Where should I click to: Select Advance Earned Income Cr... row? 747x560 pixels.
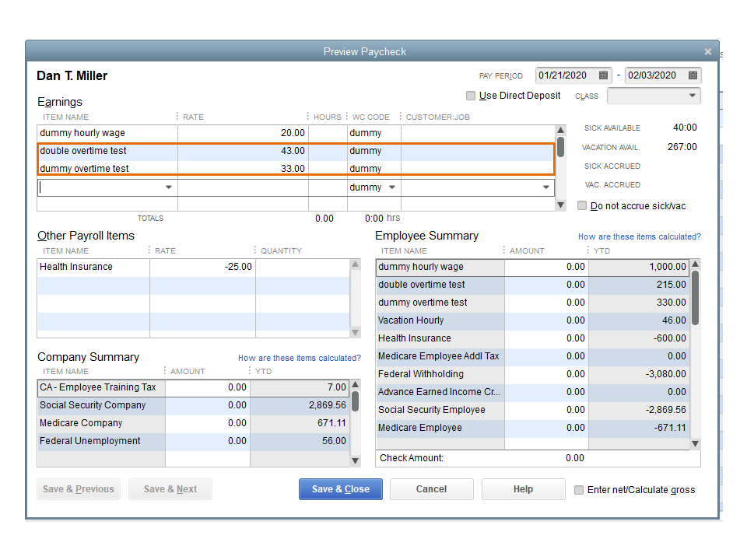coord(531,392)
